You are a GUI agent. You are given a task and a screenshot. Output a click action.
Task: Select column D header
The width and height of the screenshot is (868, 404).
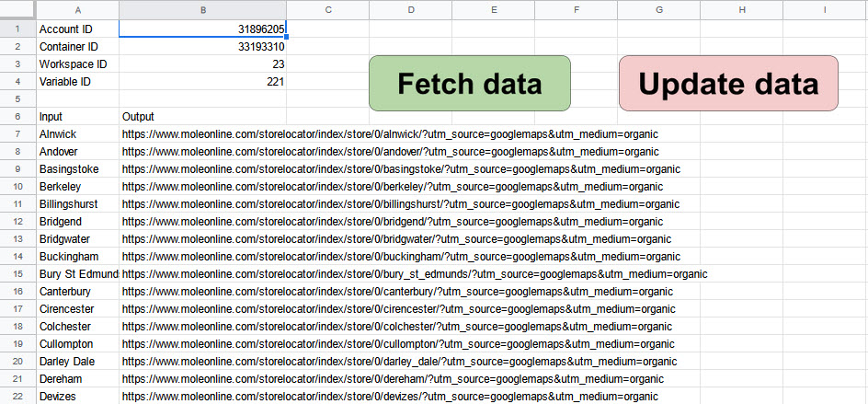click(410, 9)
